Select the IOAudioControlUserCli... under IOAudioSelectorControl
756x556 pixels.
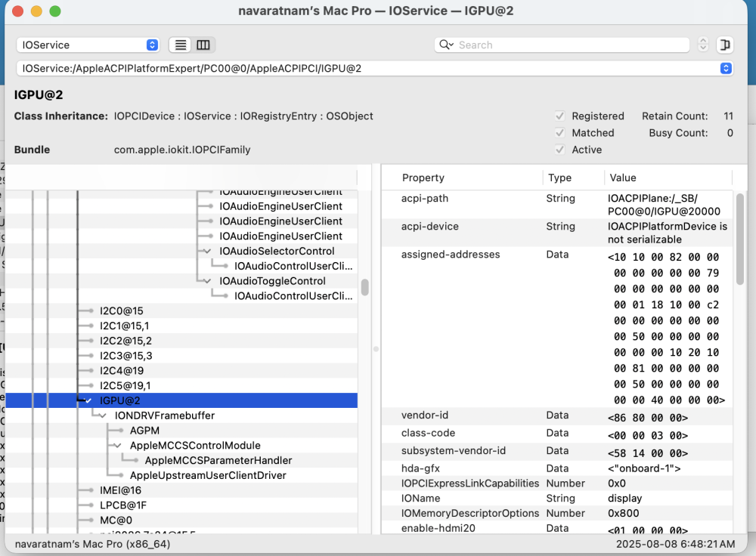[293, 266]
